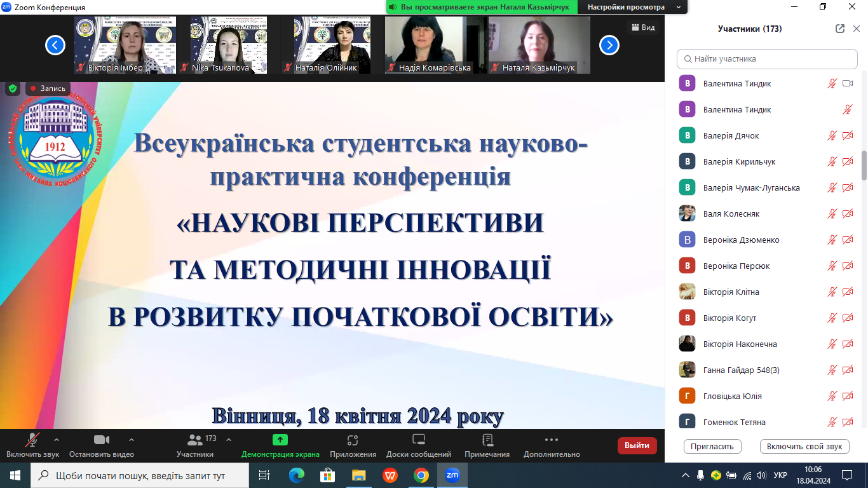Image resolution: width=868 pixels, height=488 pixels.
Task: Click the Найти участника search field
Action: point(767,59)
